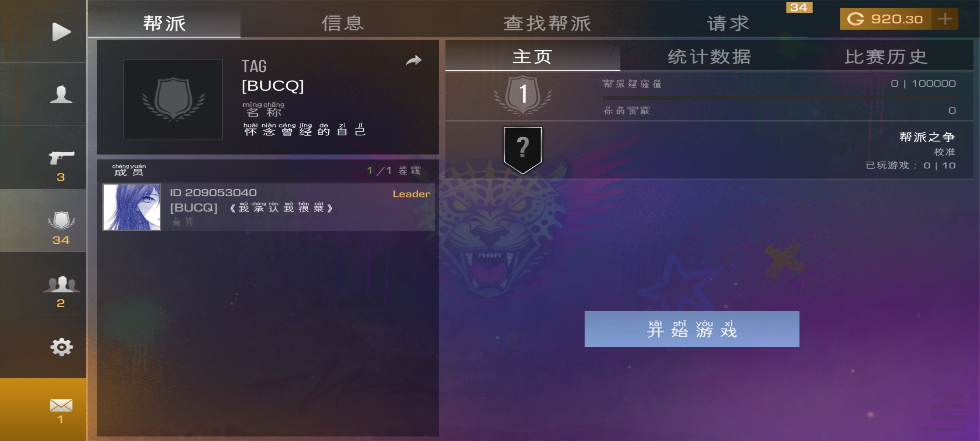Open the friends group icon

[61, 284]
